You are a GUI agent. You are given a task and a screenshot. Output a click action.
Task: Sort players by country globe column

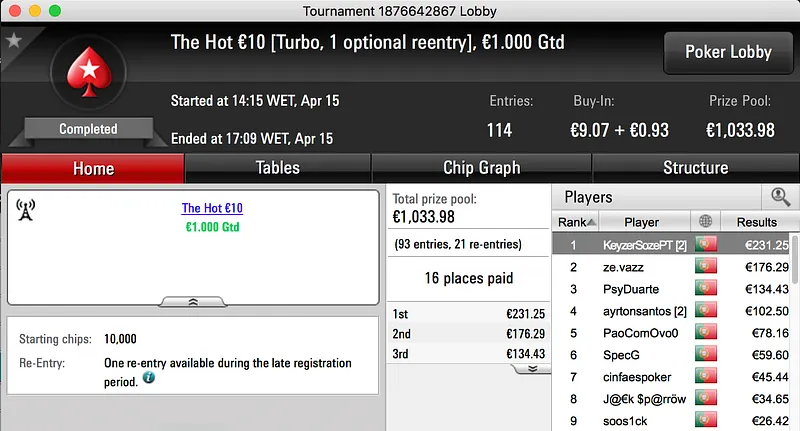[x=707, y=221]
